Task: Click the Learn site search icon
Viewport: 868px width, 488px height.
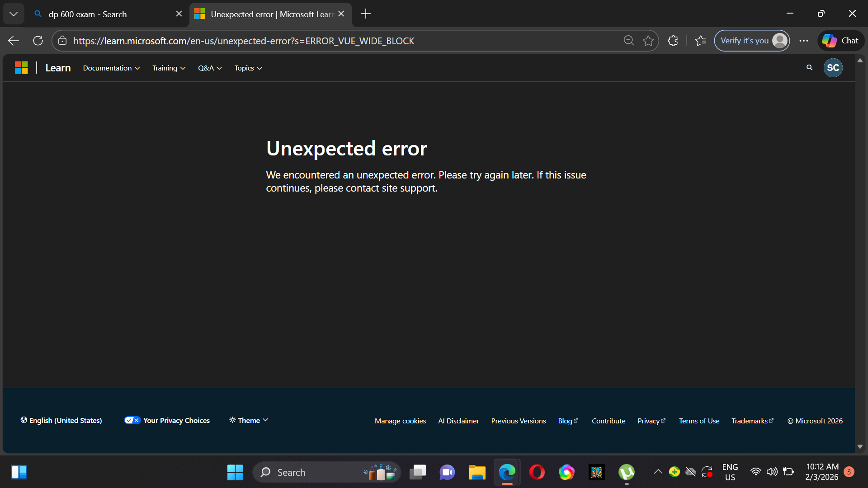Action: [809, 68]
